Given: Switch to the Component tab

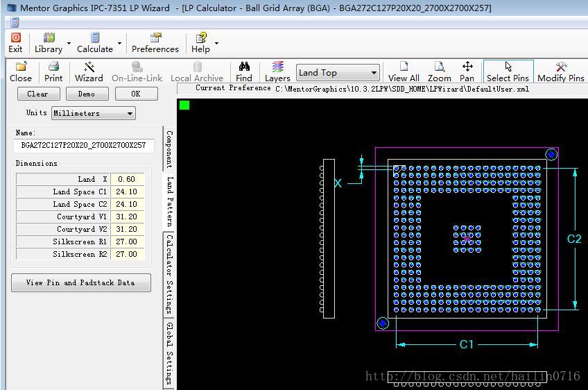Looking at the screenshot, I should click(x=169, y=149).
